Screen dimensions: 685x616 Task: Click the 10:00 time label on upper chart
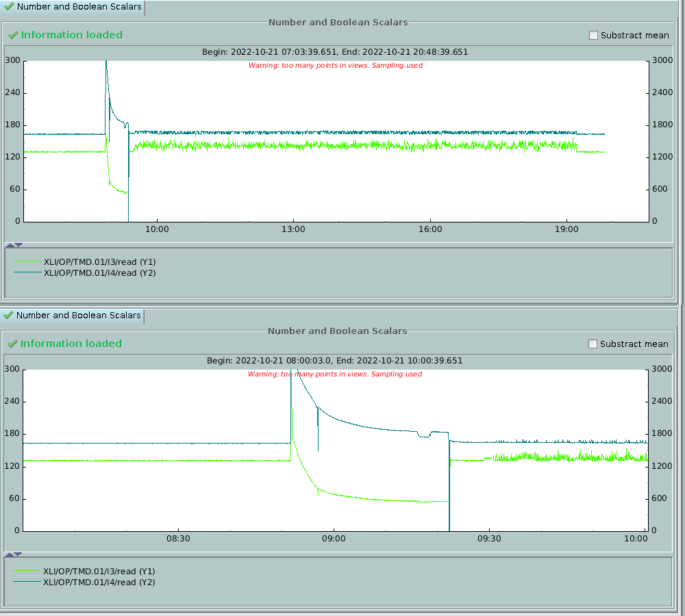(157, 229)
